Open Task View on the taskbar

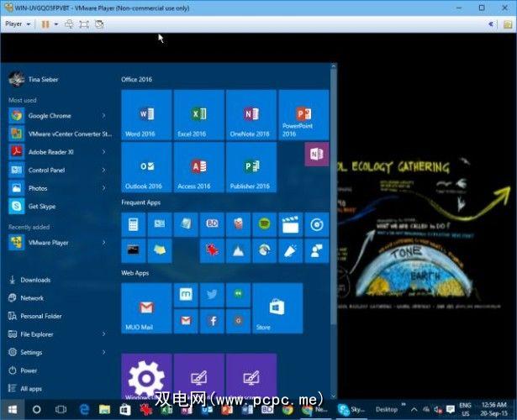point(61,409)
